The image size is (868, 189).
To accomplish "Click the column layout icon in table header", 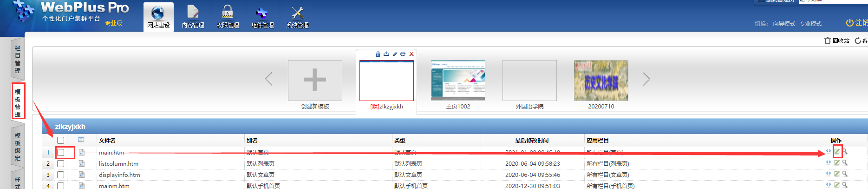I will tap(81, 140).
